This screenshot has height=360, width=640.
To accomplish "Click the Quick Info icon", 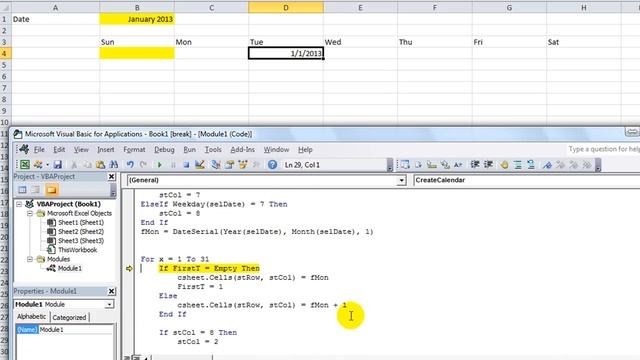I will pyautogui.click(x=432, y=164).
